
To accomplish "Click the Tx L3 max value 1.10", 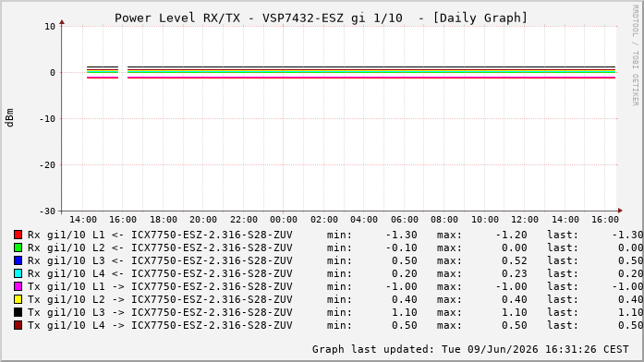I will pos(515,312).
